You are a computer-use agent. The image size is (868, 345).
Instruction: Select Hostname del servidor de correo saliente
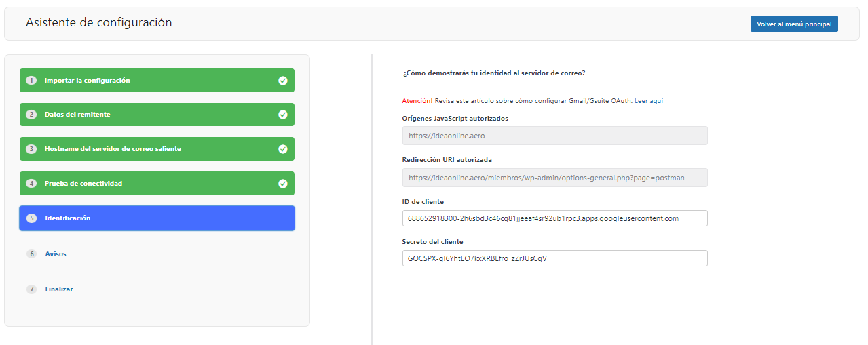(x=157, y=148)
